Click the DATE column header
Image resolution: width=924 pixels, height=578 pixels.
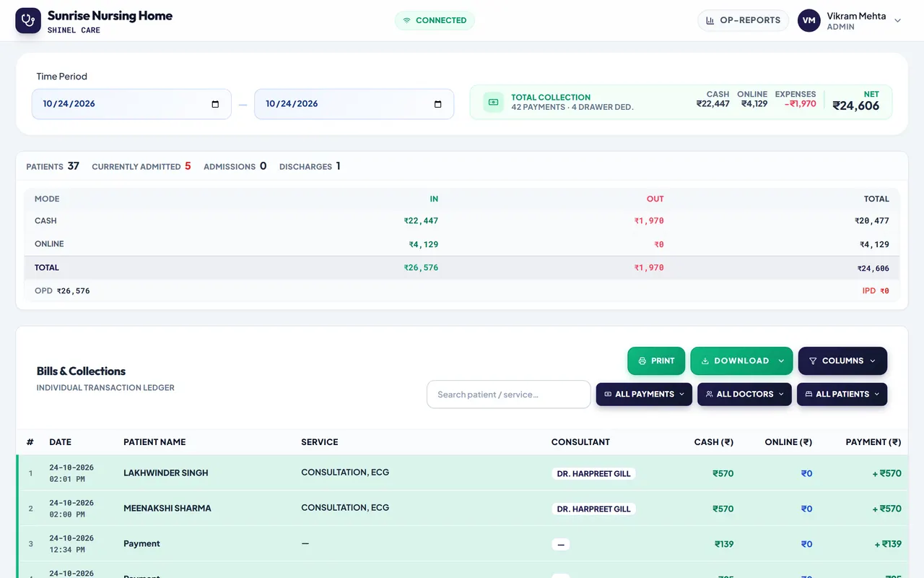click(x=60, y=442)
